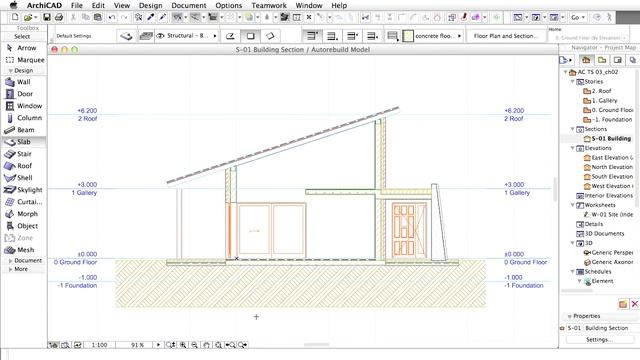Image resolution: width=640 pixels, height=360 pixels.
Task: Open the Edit menu
Action: (98, 5)
